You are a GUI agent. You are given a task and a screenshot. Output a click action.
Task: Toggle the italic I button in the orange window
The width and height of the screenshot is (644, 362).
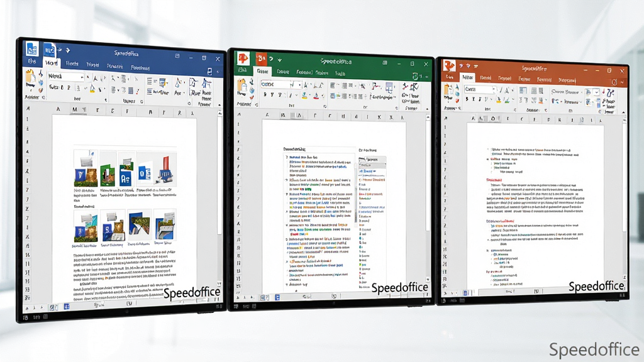[473, 99]
